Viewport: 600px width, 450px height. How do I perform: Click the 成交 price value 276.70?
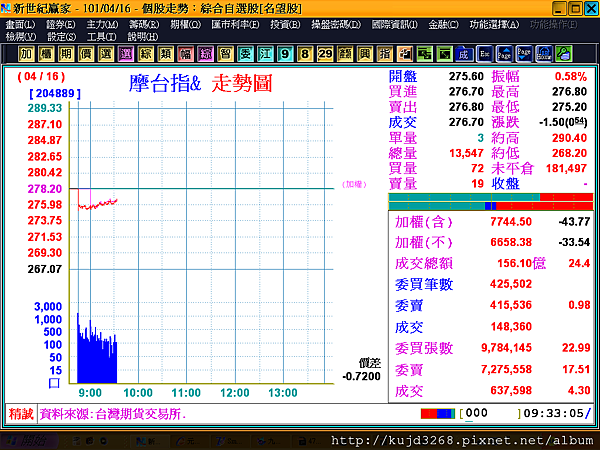point(466,122)
